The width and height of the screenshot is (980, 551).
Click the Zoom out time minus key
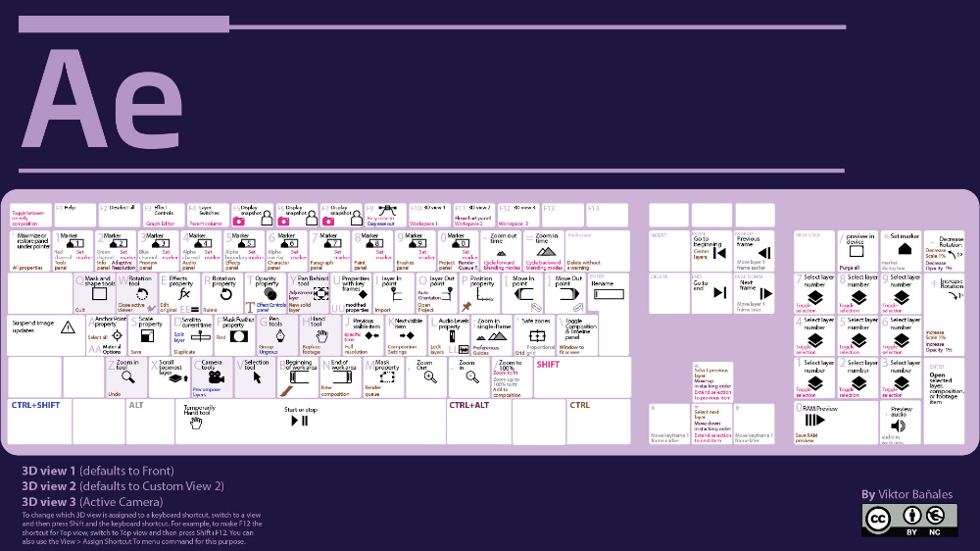tap(501, 251)
